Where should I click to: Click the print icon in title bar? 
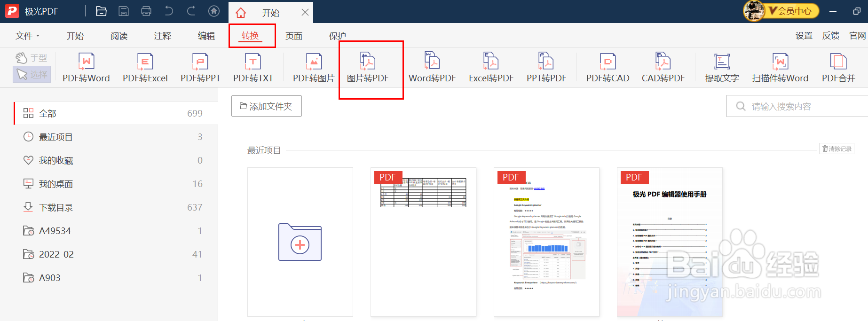(x=146, y=11)
